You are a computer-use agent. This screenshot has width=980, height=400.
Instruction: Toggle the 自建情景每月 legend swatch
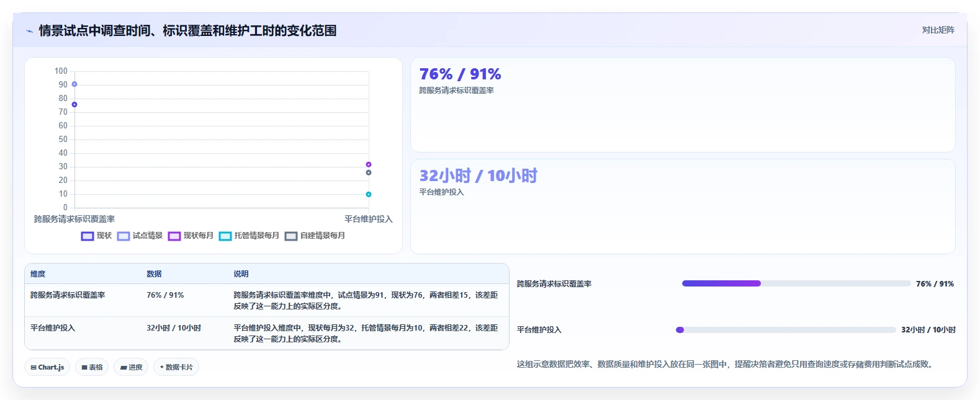tap(291, 236)
